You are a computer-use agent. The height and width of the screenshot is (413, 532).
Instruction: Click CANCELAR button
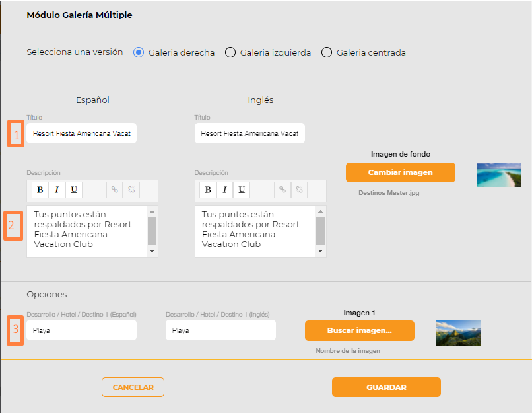point(133,387)
